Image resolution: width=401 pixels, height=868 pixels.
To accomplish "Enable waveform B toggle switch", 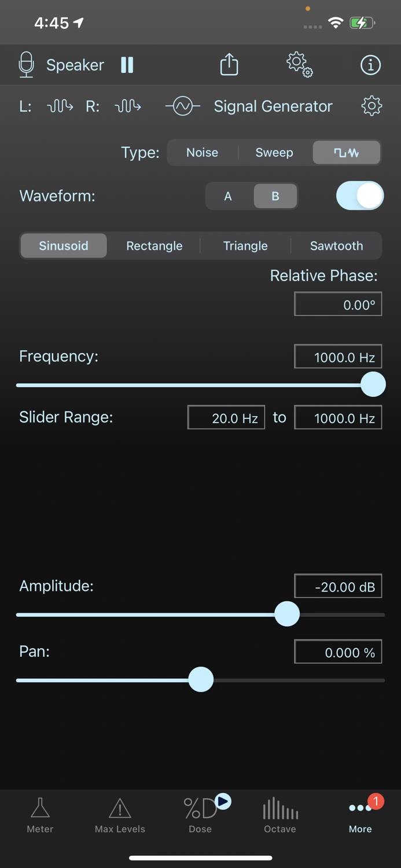I will [359, 196].
